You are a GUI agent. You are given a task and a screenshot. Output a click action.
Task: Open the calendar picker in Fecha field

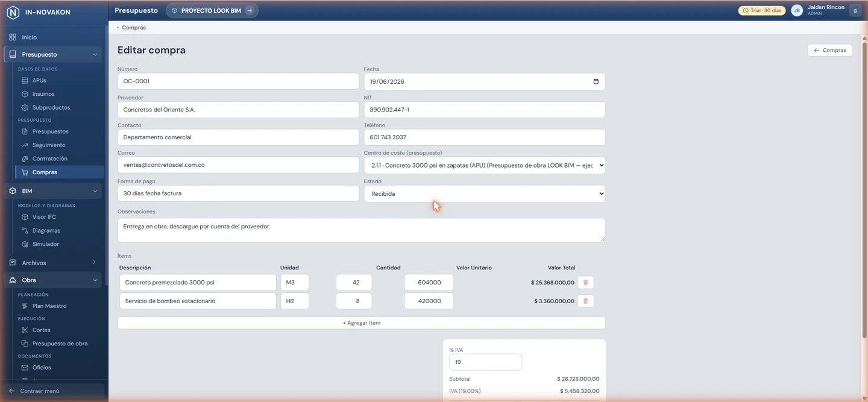[596, 82]
